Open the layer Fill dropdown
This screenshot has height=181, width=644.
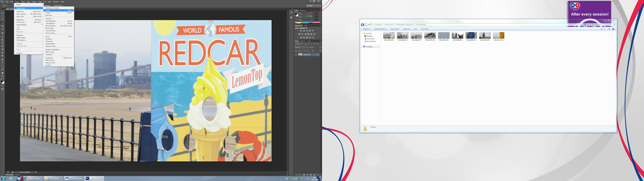pyautogui.click(x=320, y=51)
